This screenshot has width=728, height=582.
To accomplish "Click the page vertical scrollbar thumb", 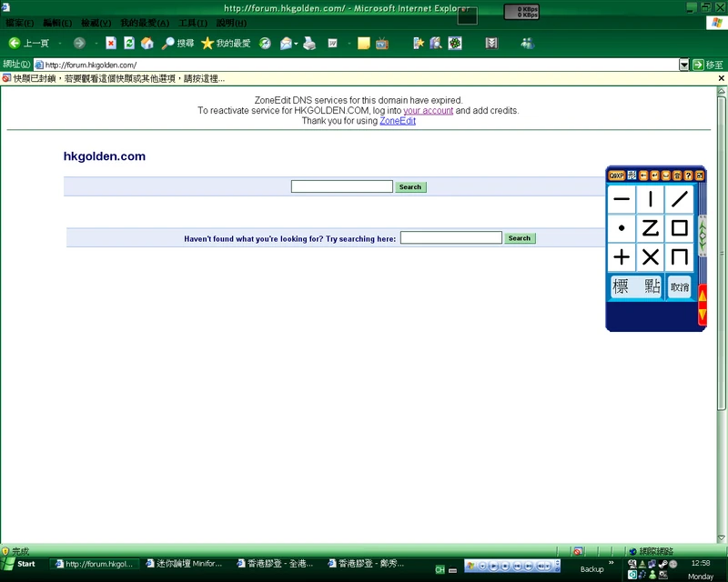I will pos(721,253).
